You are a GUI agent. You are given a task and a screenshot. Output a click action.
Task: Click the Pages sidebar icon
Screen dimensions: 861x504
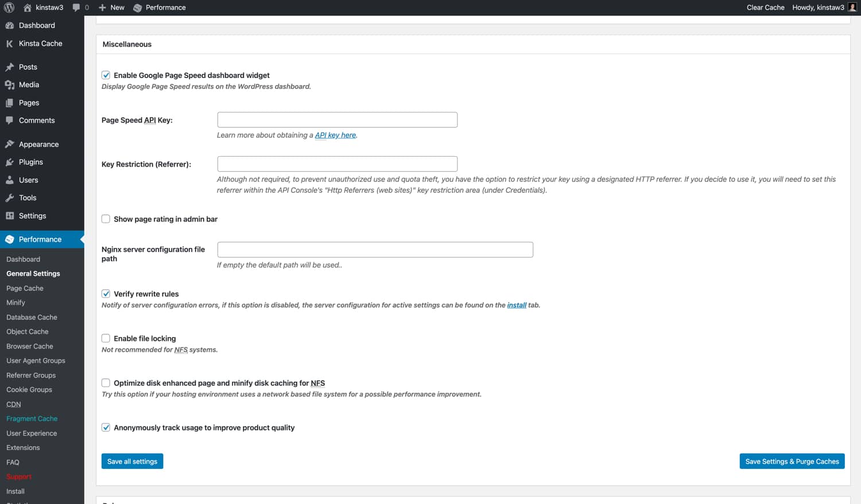(x=10, y=102)
